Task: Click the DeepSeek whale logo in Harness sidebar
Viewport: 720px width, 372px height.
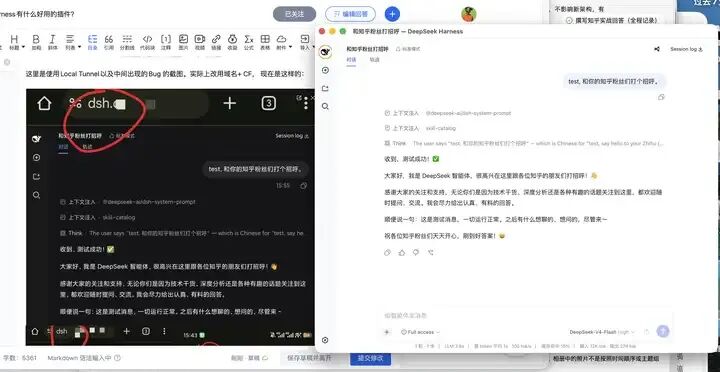Action: coord(326,52)
